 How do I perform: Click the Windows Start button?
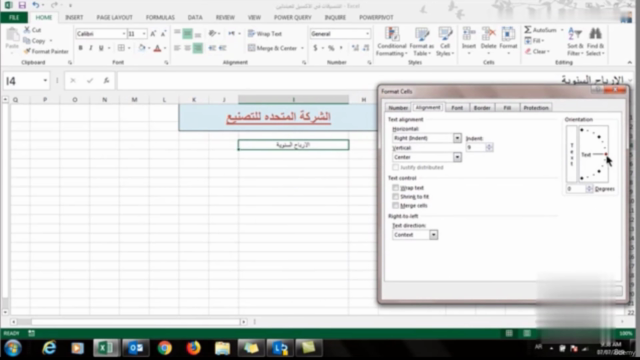[x=13, y=349]
